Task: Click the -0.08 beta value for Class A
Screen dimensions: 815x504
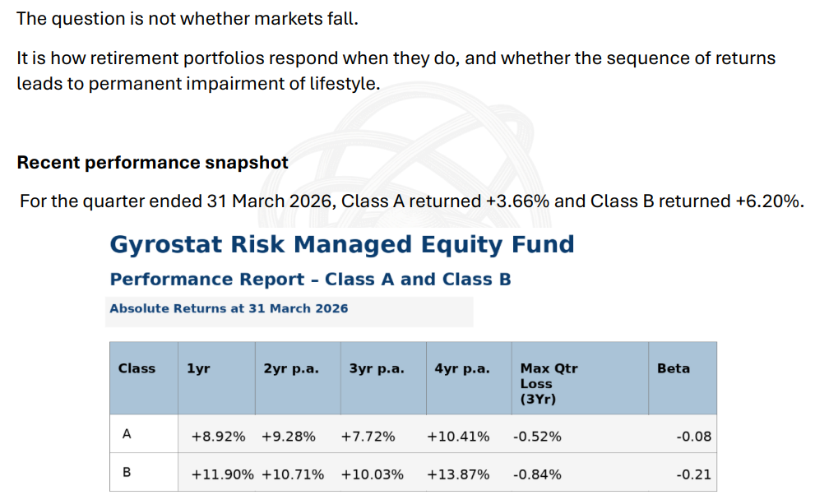Action: click(693, 437)
